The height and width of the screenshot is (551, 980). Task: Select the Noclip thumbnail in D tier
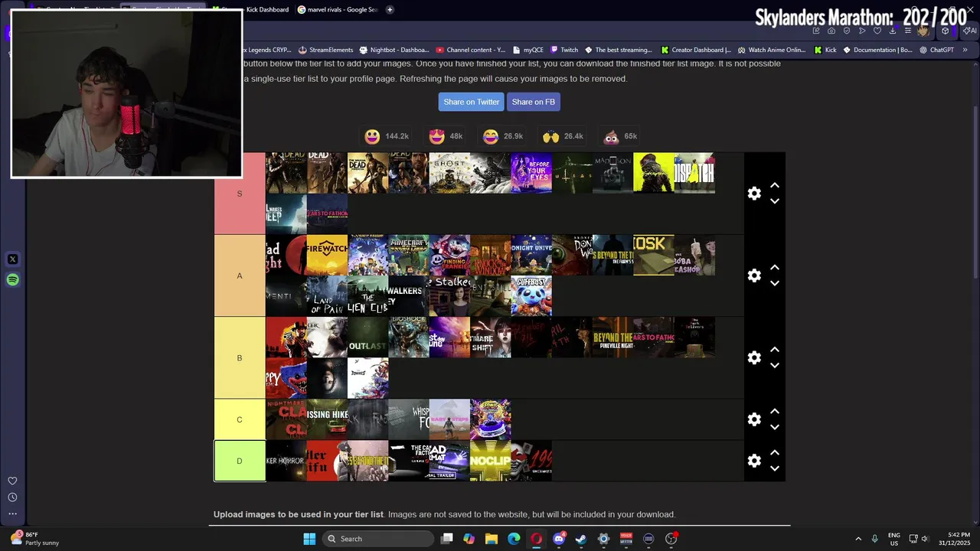pyautogui.click(x=490, y=461)
